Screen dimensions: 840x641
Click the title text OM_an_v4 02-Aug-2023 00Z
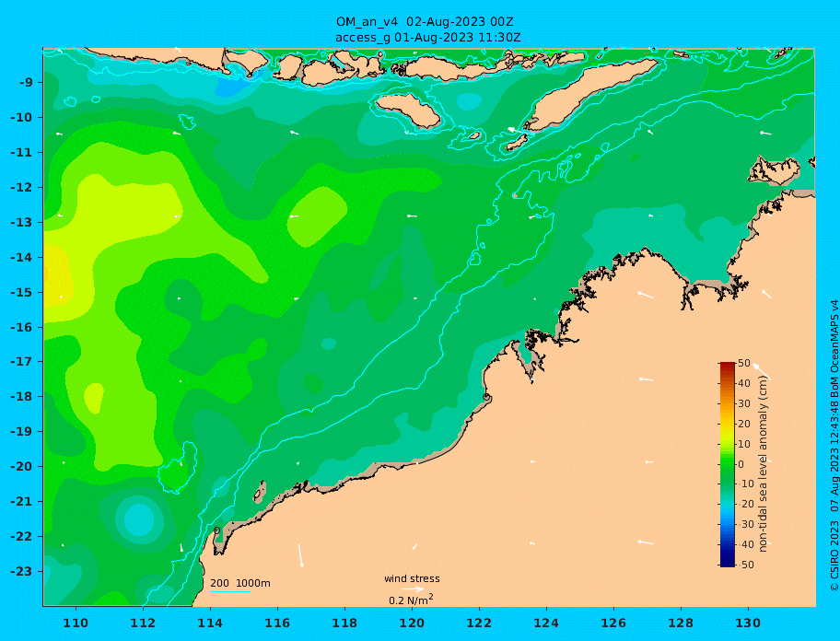[x=425, y=22]
